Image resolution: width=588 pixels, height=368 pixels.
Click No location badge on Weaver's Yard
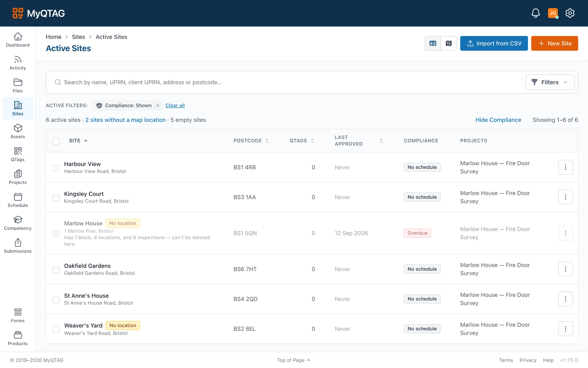[123, 325]
